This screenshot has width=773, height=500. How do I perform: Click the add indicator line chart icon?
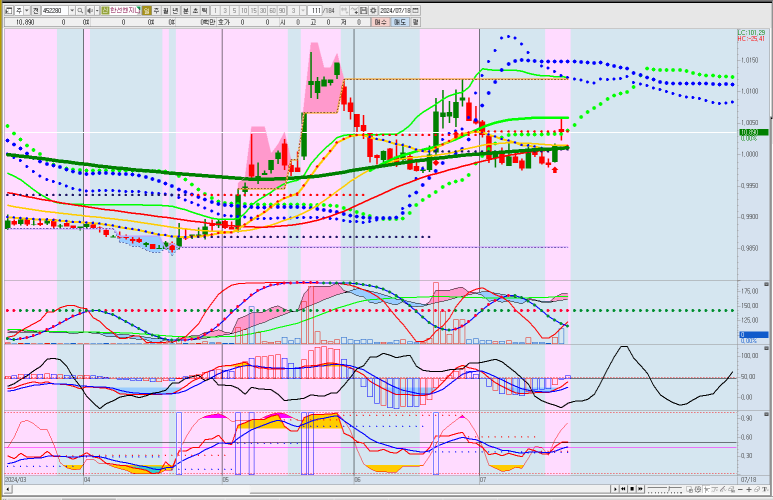(x=355, y=10)
